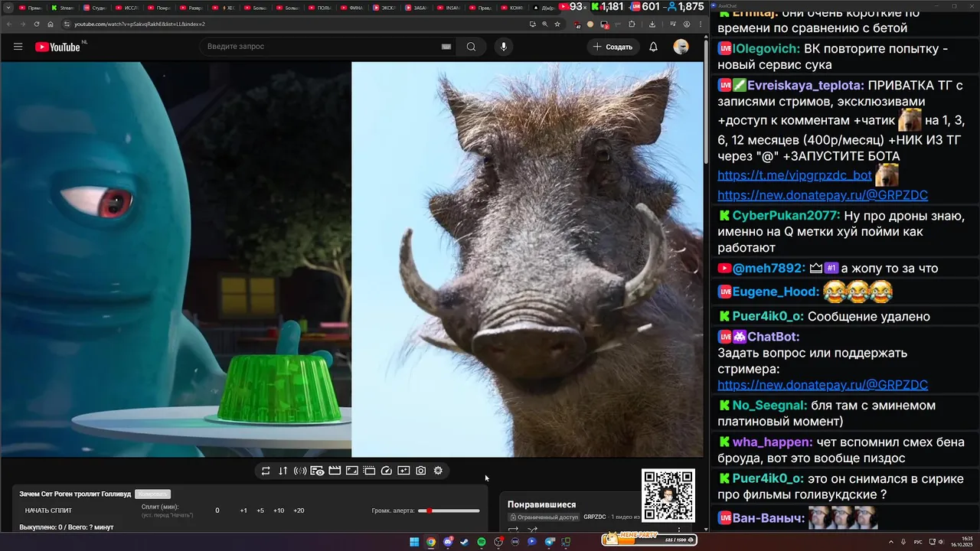
Task: Add +1 minute to the split
Action: click(243, 510)
